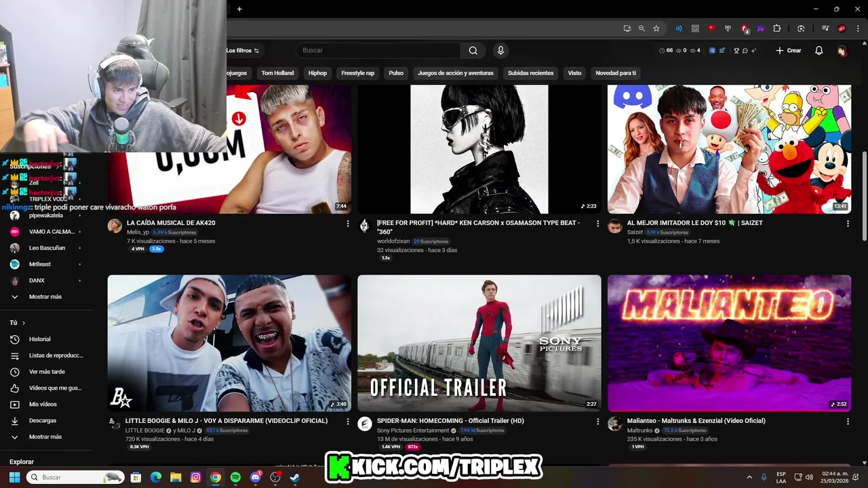Click the vidIQ chat bubble icon
Screen dimensions: 868x488
745,51
